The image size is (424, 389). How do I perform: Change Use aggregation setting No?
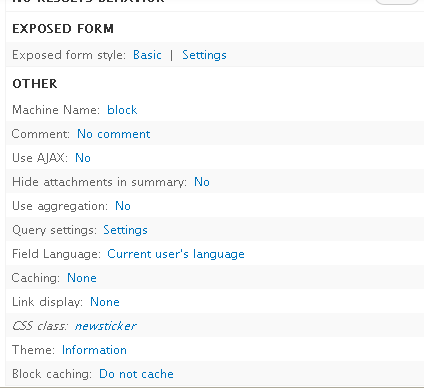(123, 206)
